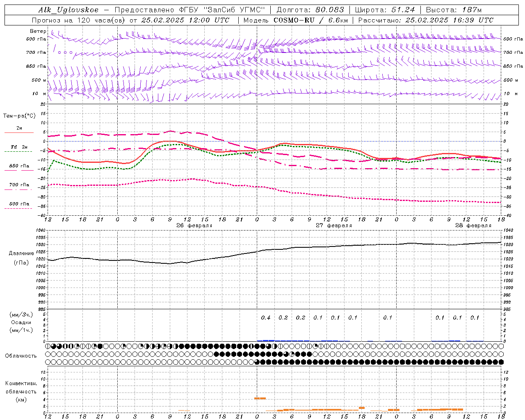This screenshot has width=525, height=420.
Task: Click the "Давление" pressure panel label
Action: point(21,253)
